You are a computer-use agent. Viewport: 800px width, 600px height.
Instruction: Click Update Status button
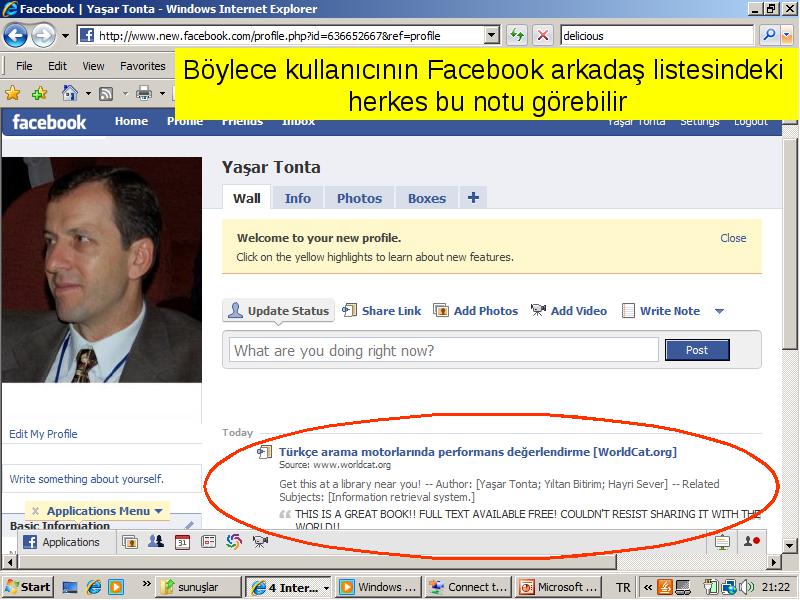[279, 310]
